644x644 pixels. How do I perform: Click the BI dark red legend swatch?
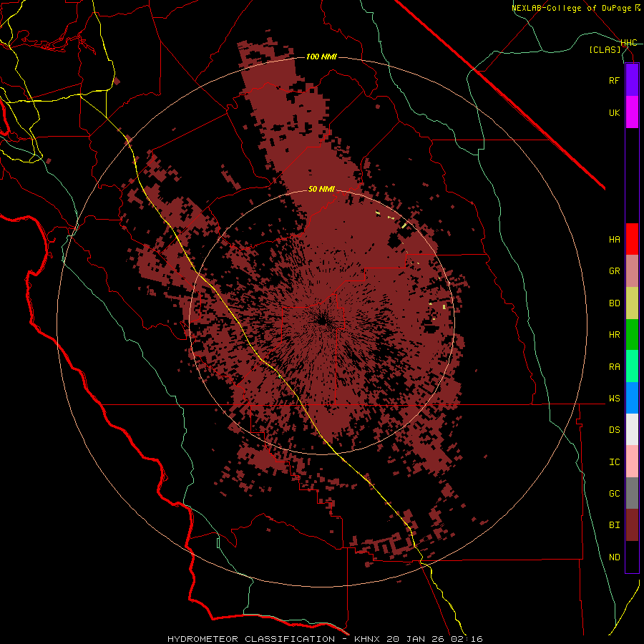click(x=632, y=525)
